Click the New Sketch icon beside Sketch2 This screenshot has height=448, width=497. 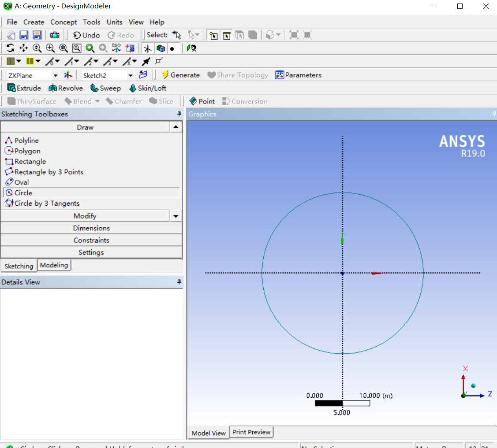click(x=143, y=75)
